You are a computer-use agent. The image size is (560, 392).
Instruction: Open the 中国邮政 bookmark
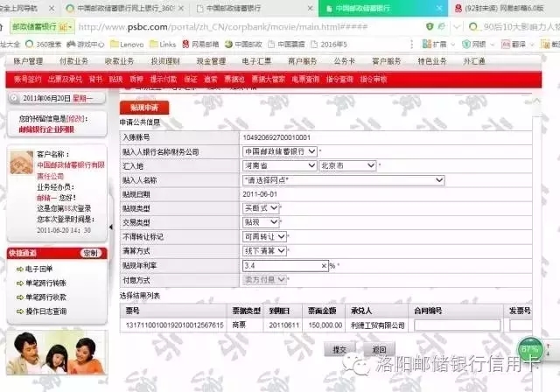243,45
